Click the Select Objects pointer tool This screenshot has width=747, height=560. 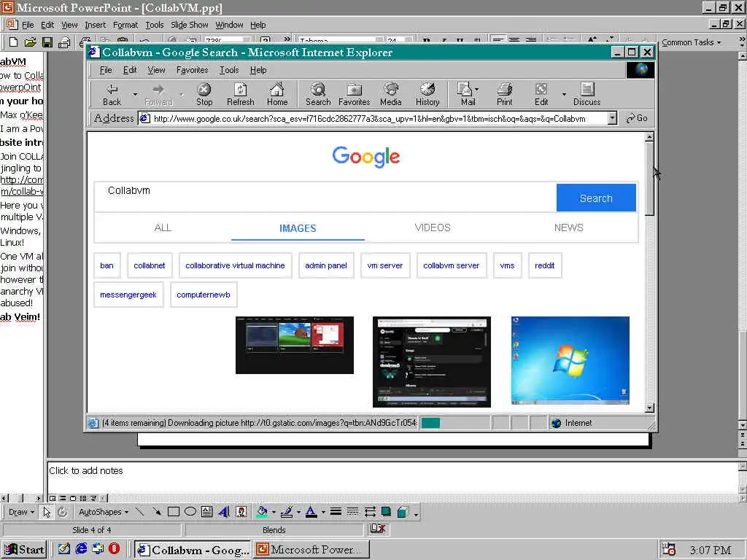coord(47,512)
